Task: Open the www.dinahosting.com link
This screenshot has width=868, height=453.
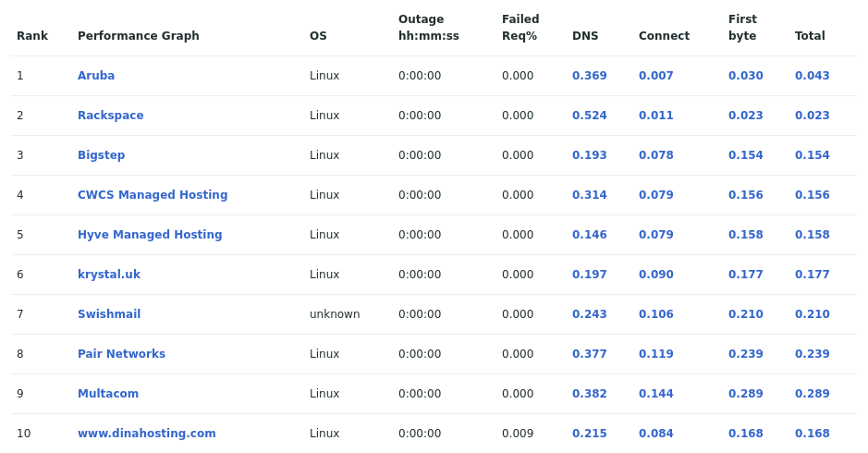Action: click(146, 434)
